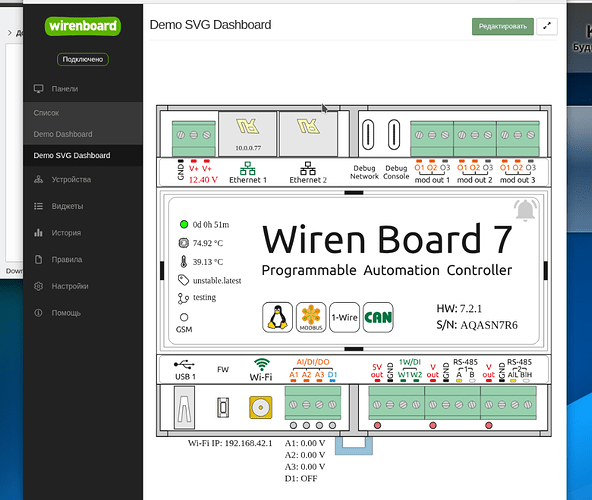Open the Помощь section

83,313
